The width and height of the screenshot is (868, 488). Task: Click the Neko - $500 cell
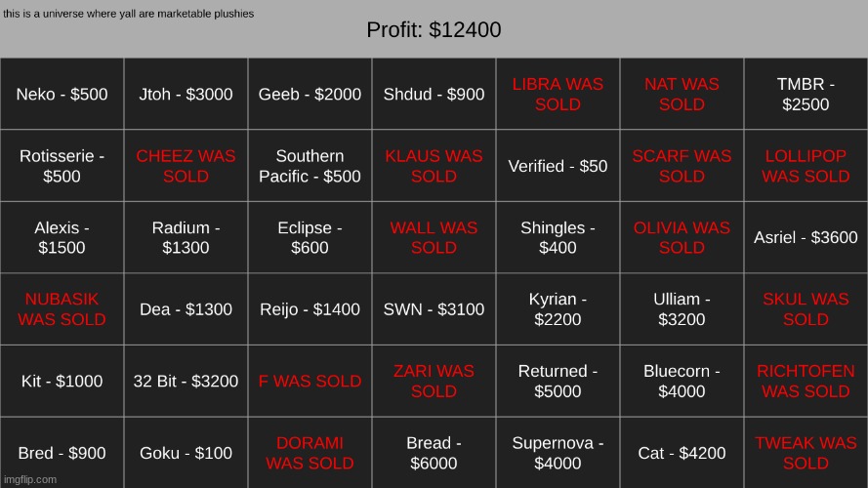(62, 94)
